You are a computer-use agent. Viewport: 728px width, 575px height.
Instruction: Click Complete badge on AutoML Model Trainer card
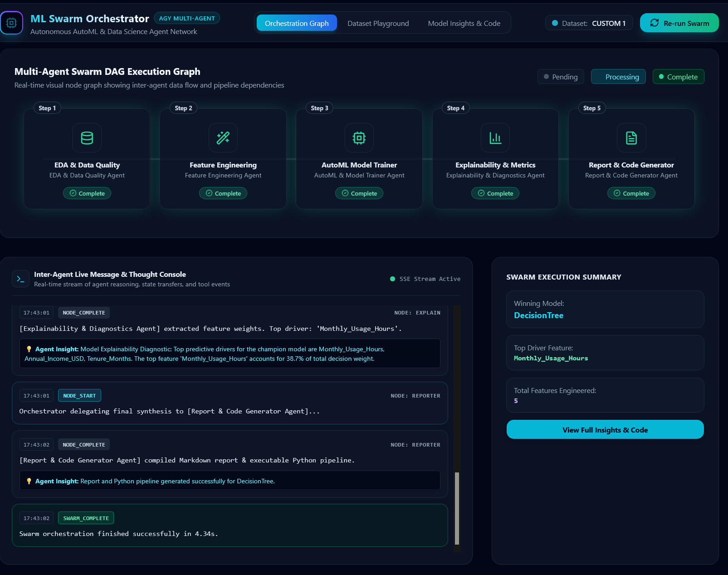pyautogui.click(x=359, y=193)
